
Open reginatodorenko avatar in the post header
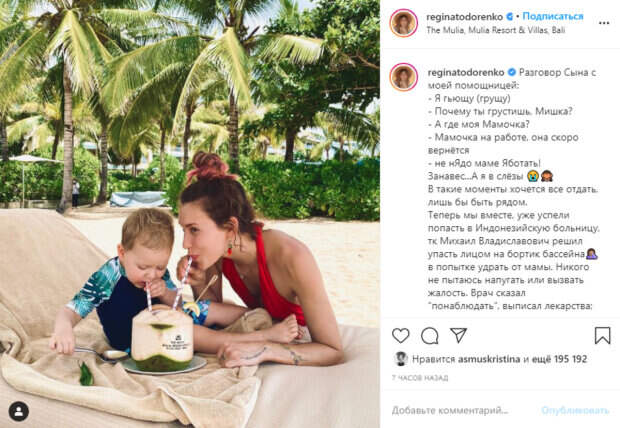[404, 23]
